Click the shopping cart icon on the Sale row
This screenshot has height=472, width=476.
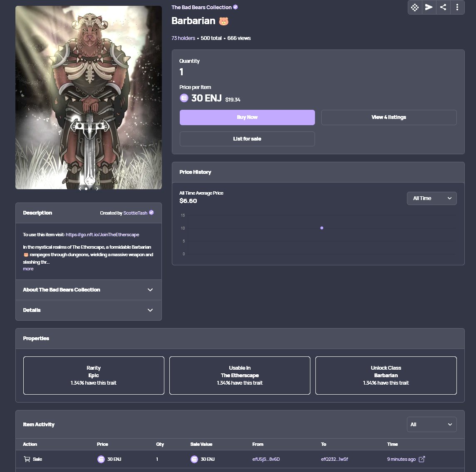click(x=26, y=459)
